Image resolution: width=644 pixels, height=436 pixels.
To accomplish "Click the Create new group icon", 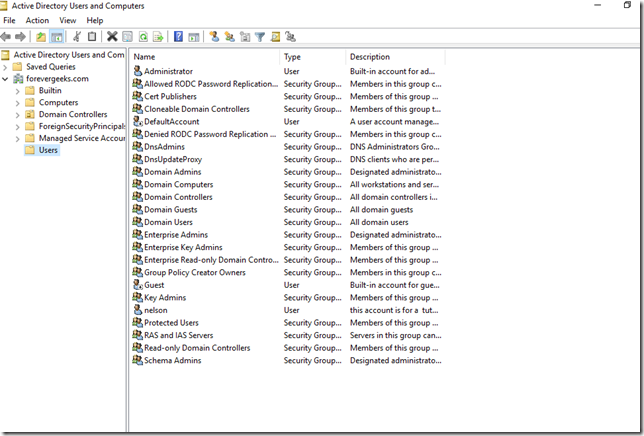I will tap(229, 37).
